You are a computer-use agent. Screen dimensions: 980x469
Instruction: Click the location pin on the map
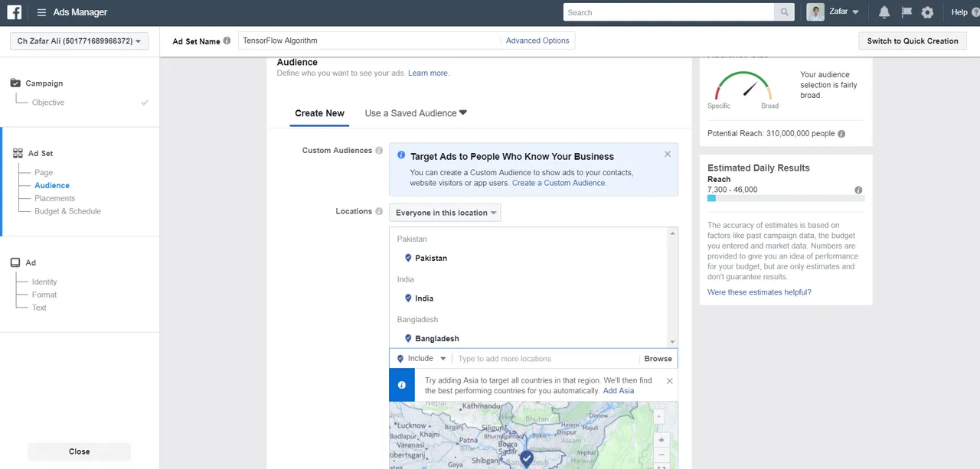(526, 458)
